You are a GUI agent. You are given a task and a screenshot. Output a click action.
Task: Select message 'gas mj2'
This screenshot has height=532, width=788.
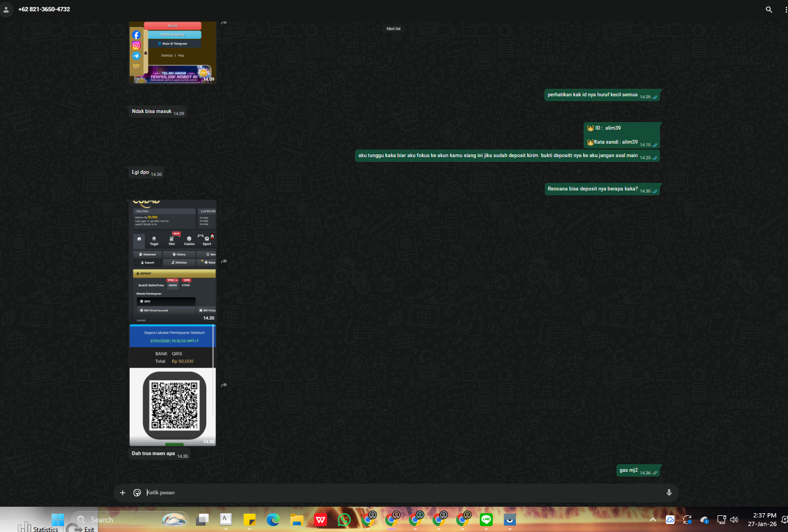tap(638, 471)
